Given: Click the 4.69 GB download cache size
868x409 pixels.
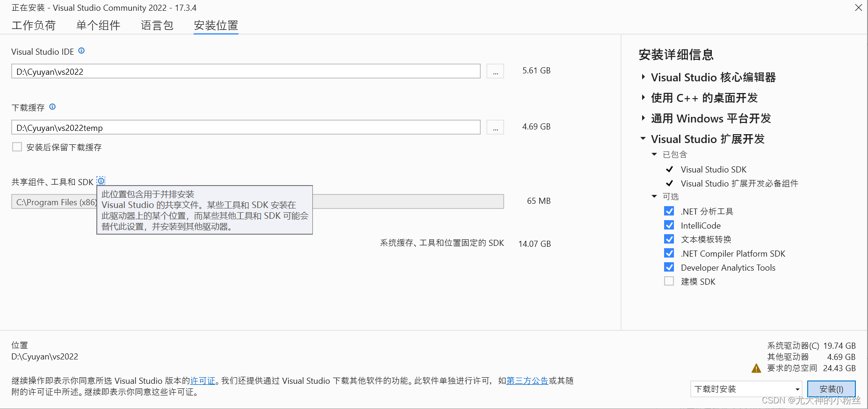Looking at the screenshot, I should [536, 127].
